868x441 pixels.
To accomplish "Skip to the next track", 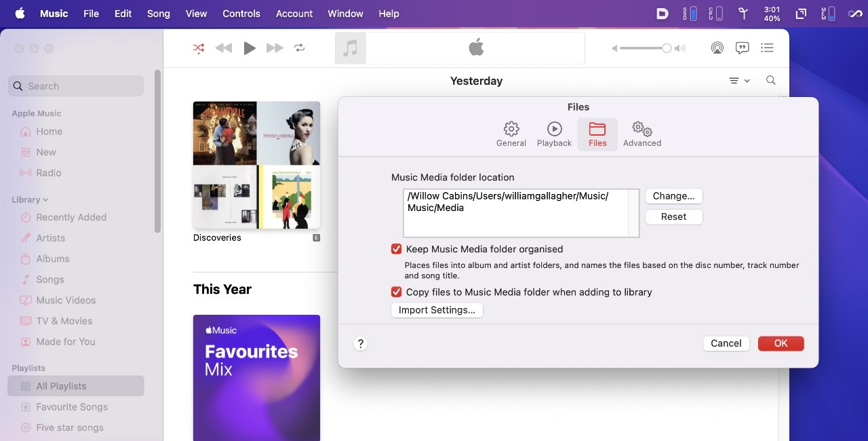I will point(275,48).
